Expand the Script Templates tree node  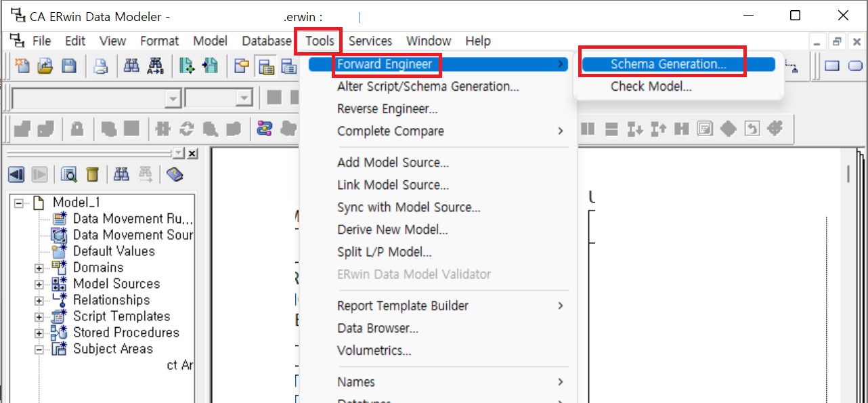click(x=39, y=317)
